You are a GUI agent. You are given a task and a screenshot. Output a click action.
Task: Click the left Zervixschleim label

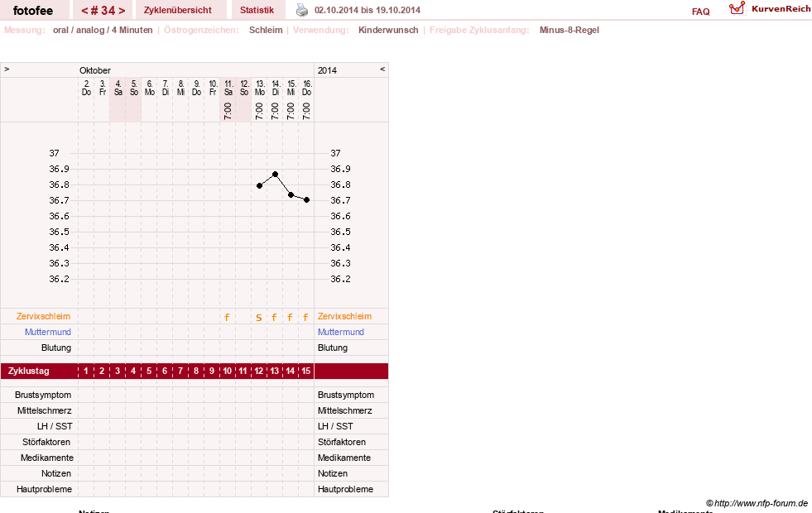pos(44,316)
